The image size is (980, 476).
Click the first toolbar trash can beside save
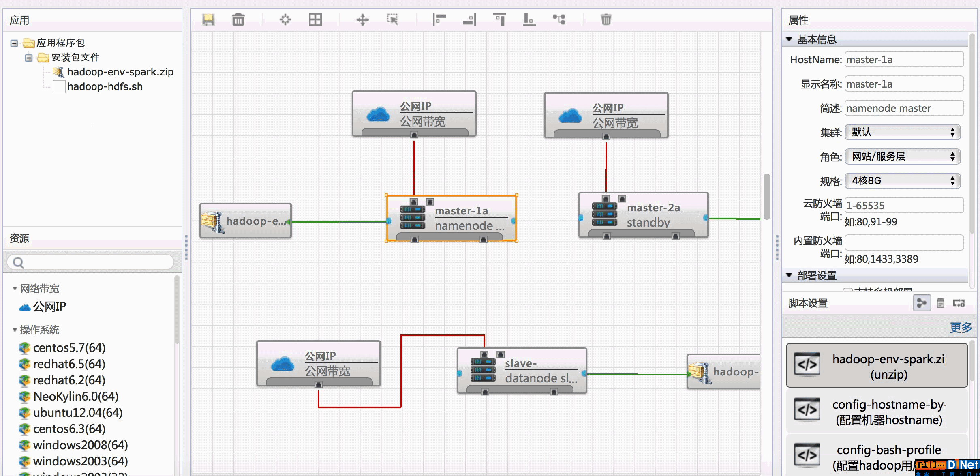coord(238,19)
